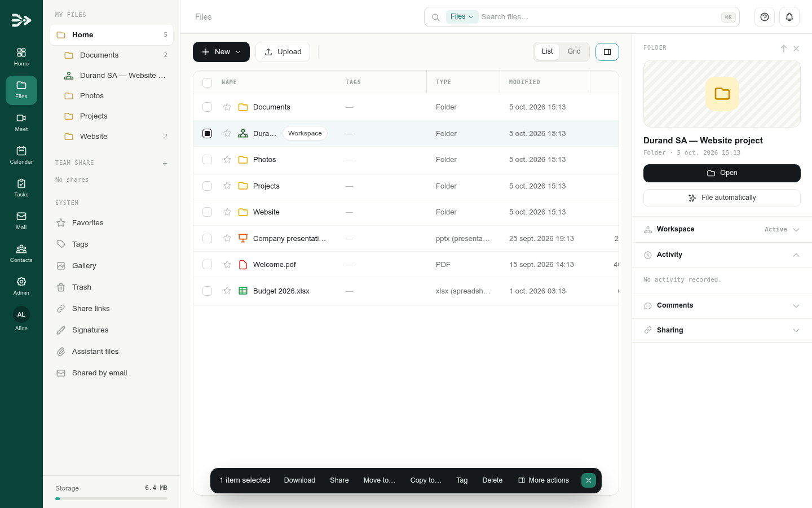This screenshot has height=508, width=812.
Task: Collapse the Activity section
Action: tap(722, 255)
